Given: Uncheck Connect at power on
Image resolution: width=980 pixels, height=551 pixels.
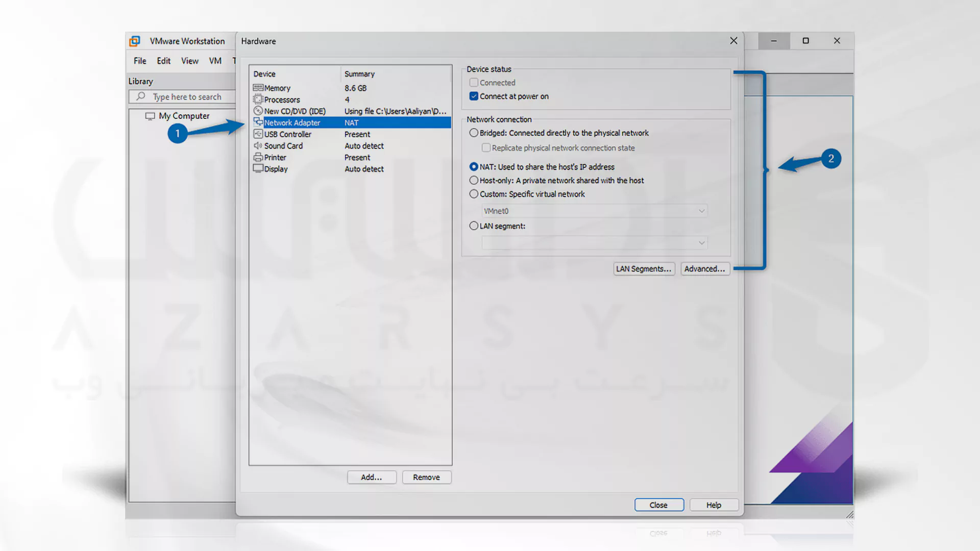Looking at the screenshot, I should (x=474, y=96).
